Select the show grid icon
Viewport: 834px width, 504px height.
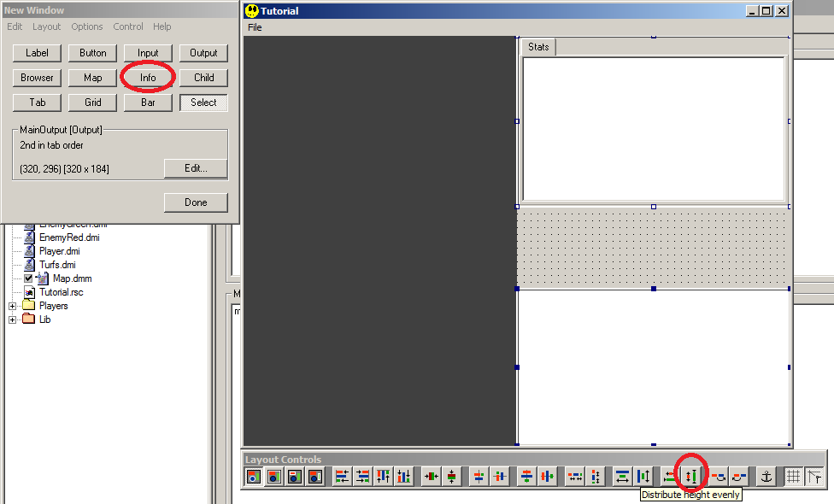click(795, 476)
